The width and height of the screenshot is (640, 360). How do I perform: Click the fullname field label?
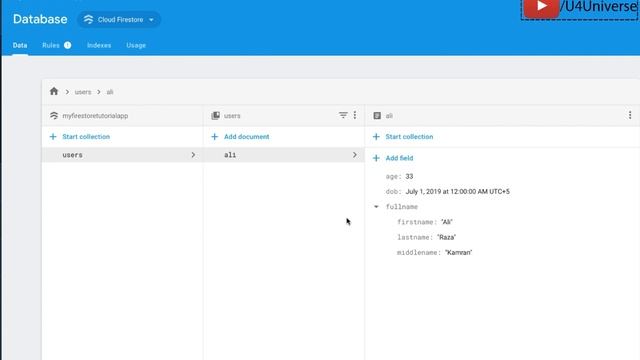click(402, 207)
